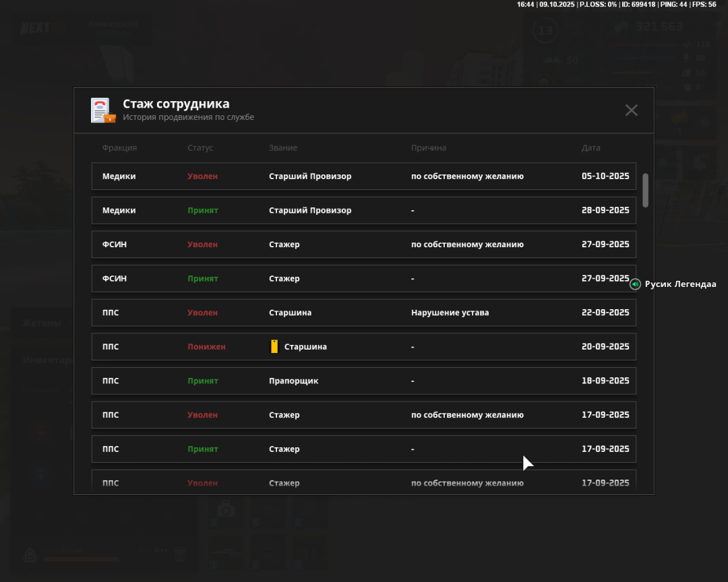Viewport: 728px width, 582px height.
Task: Click the history list scrollbar thumb
Action: pyautogui.click(x=645, y=190)
